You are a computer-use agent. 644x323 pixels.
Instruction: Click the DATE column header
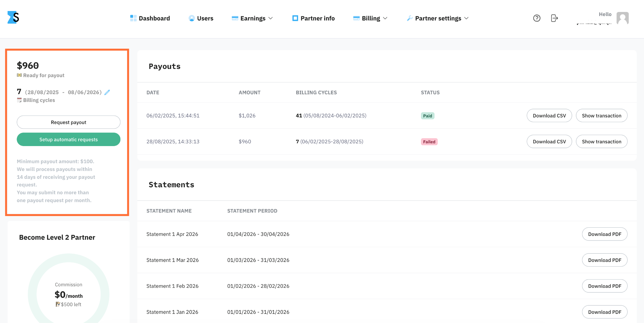pos(153,93)
